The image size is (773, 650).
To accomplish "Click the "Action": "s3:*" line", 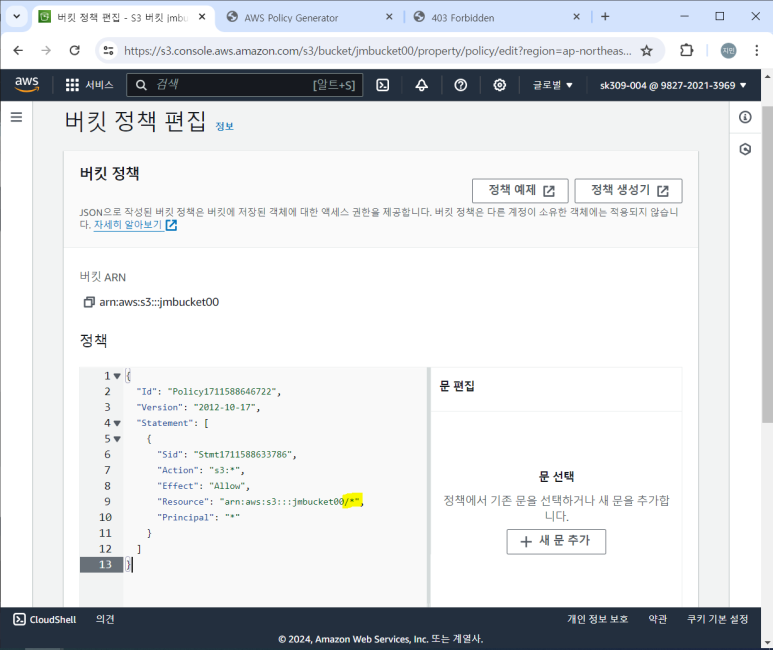I will tap(201, 470).
